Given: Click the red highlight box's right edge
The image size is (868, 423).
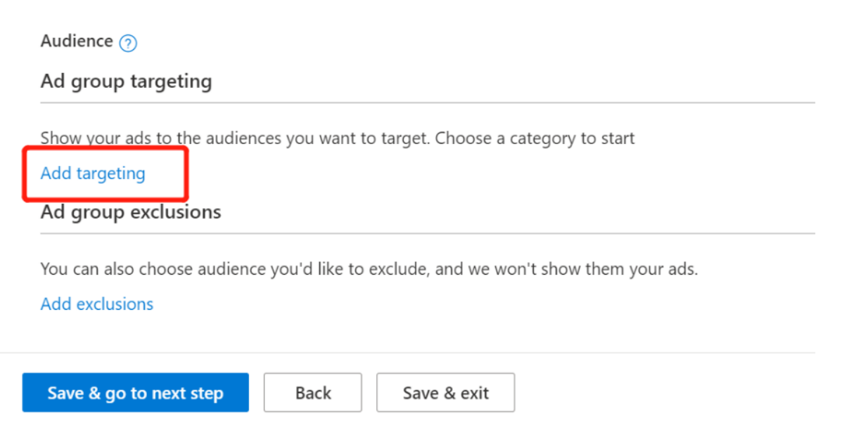Looking at the screenshot, I should pyautogui.click(x=187, y=174).
